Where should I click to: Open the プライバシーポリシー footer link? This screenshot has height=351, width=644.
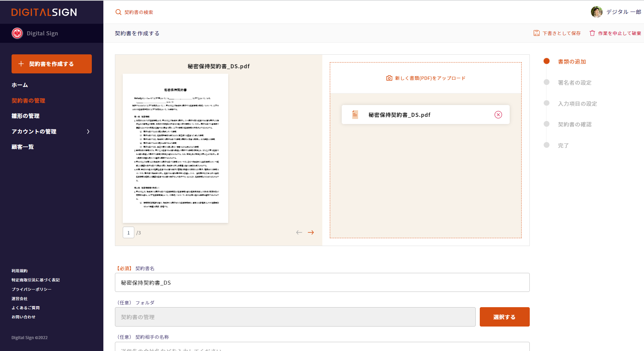click(32, 289)
